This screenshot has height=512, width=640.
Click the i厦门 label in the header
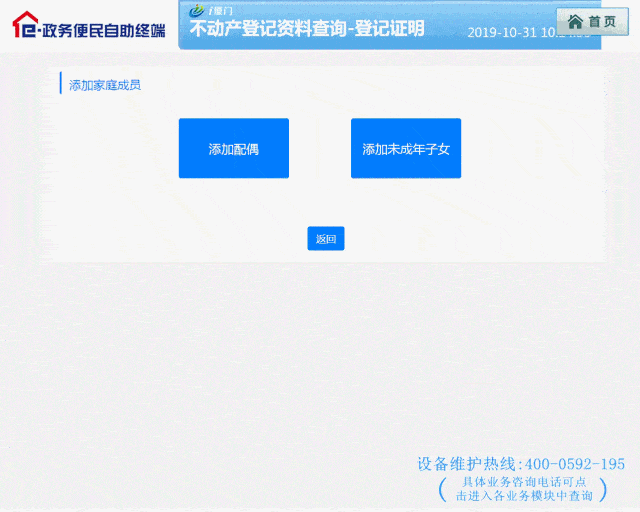[x=220, y=11]
